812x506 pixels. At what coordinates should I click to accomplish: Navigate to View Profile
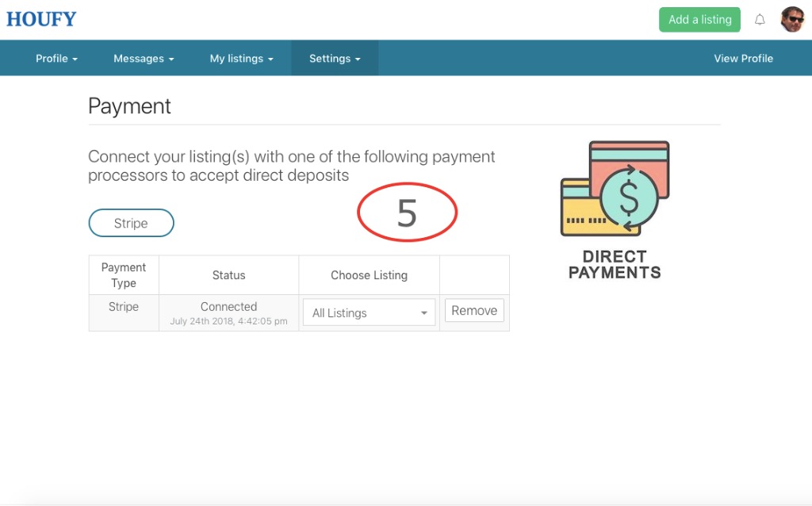pos(743,58)
